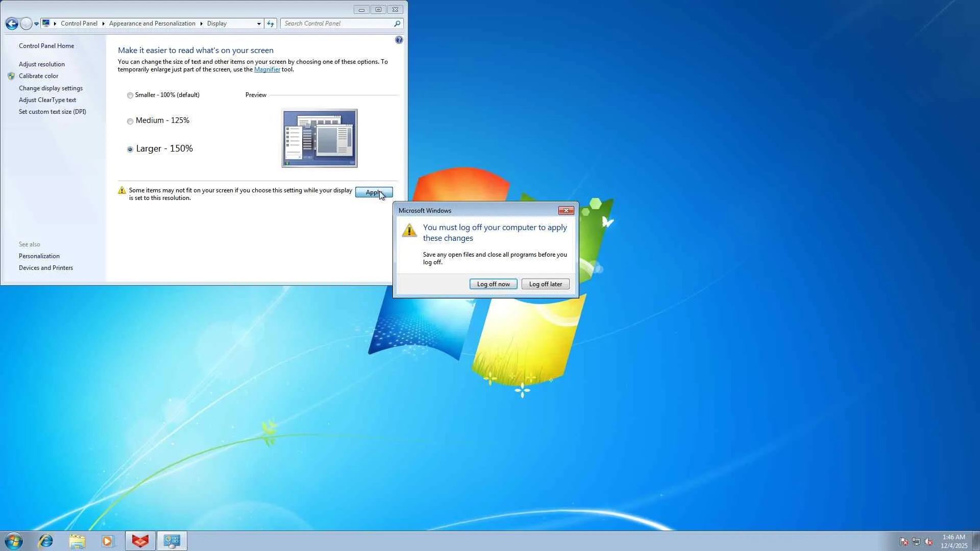
Task: Click the help question mark icon
Action: (399, 40)
